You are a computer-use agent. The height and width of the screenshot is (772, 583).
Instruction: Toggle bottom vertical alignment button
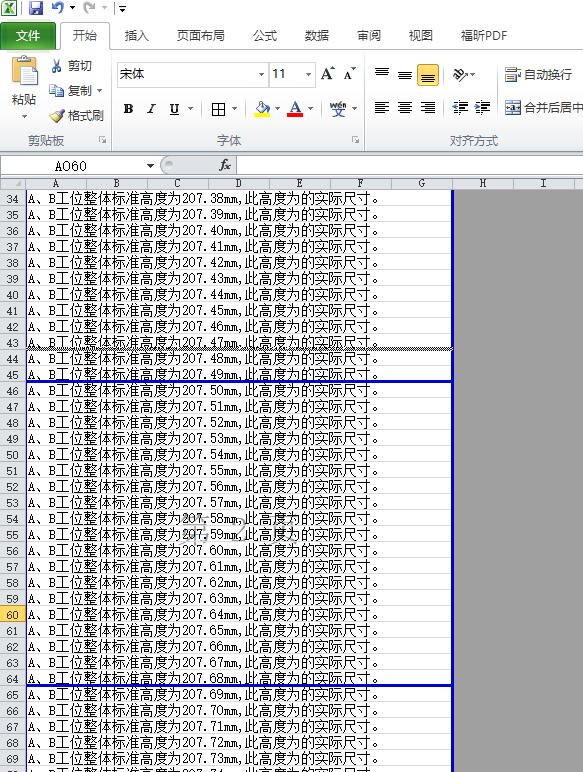click(x=428, y=75)
